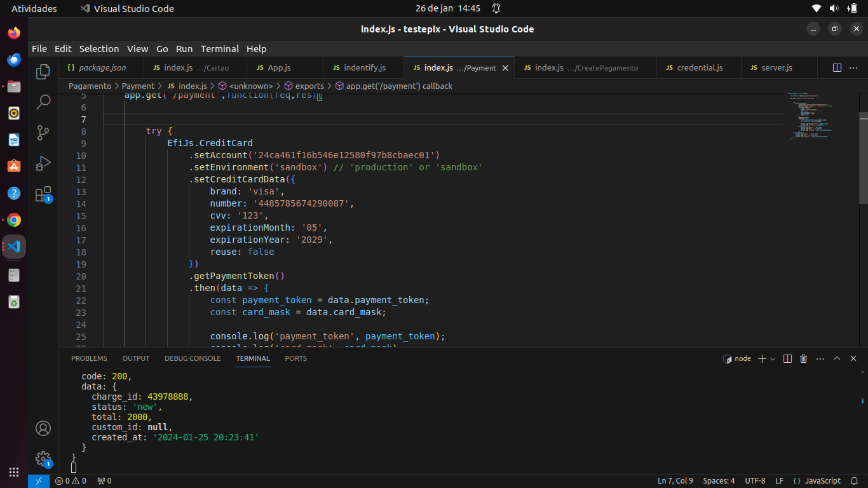Open the Run menu

click(184, 49)
